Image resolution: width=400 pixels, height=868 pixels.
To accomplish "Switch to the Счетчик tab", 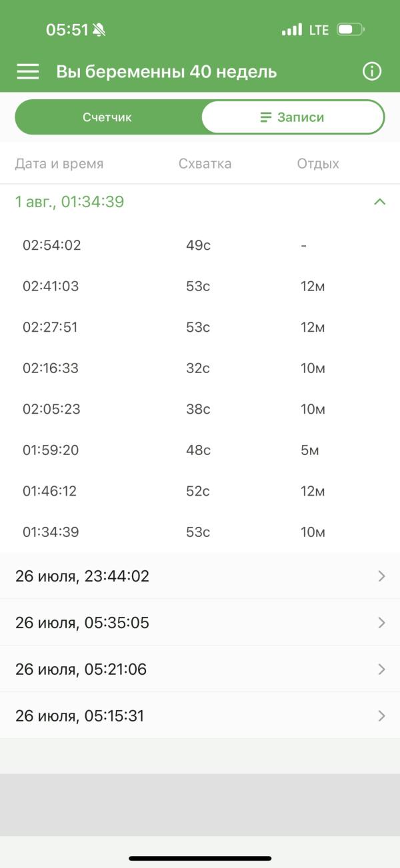I will [107, 117].
